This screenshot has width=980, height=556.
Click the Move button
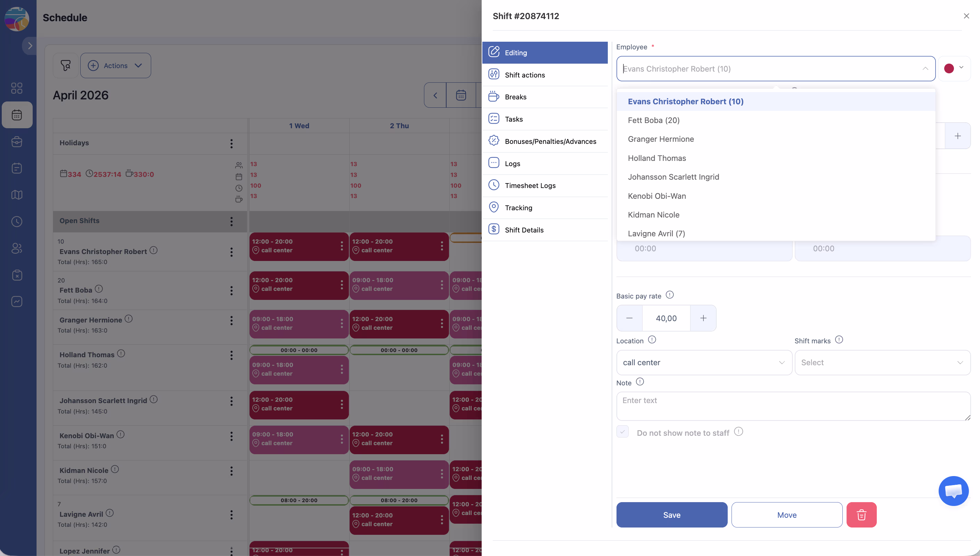coord(786,515)
